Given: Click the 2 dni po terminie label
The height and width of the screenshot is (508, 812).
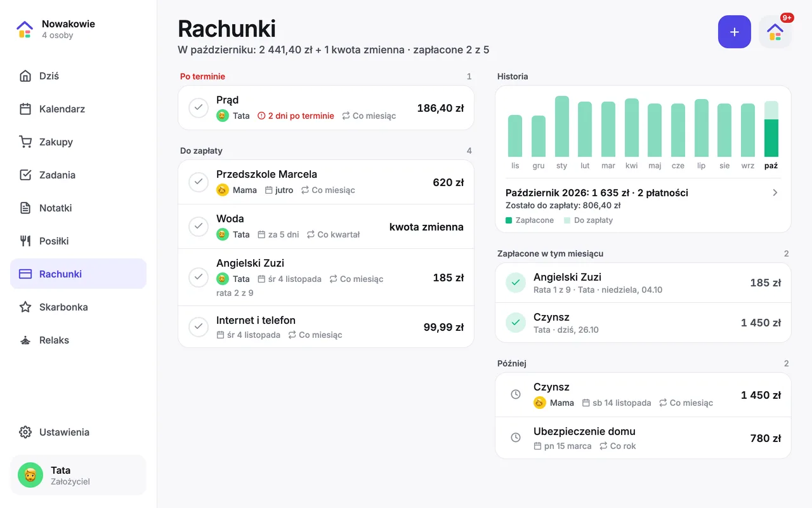Looking at the screenshot, I should point(301,116).
